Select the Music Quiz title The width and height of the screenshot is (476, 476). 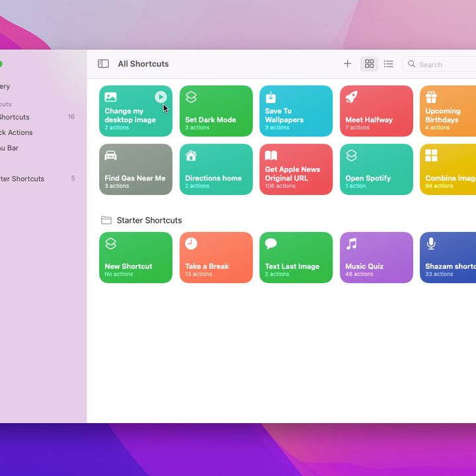pyautogui.click(x=364, y=266)
